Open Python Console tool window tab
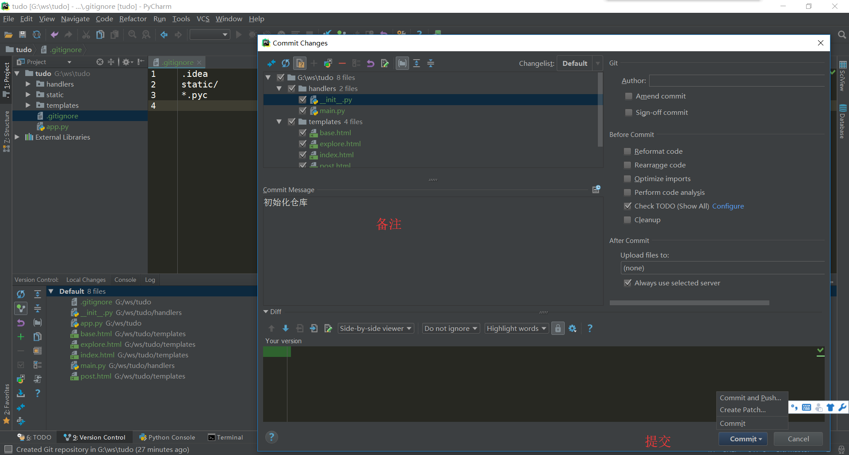 167,437
